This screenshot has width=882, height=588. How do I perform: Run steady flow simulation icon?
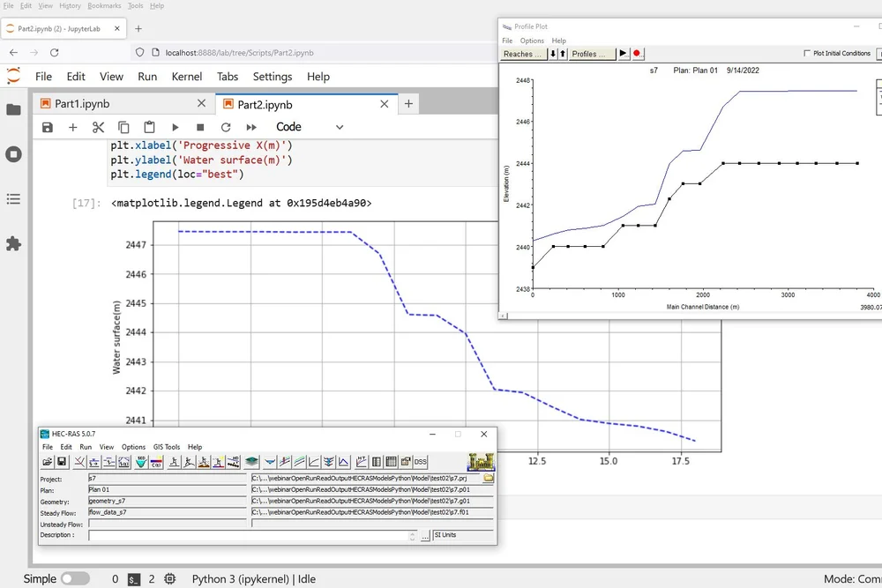pyautogui.click(x=174, y=462)
